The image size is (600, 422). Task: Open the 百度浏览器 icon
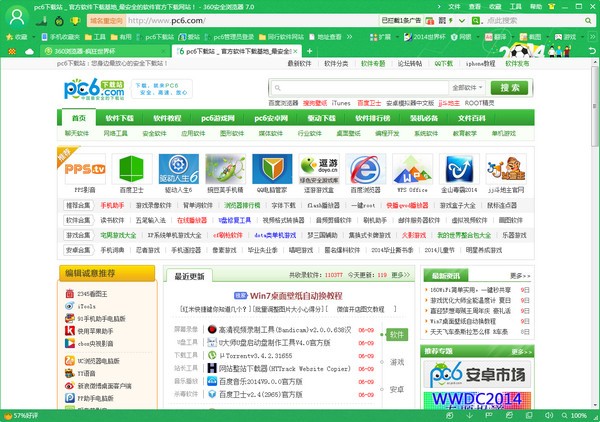pos(365,169)
